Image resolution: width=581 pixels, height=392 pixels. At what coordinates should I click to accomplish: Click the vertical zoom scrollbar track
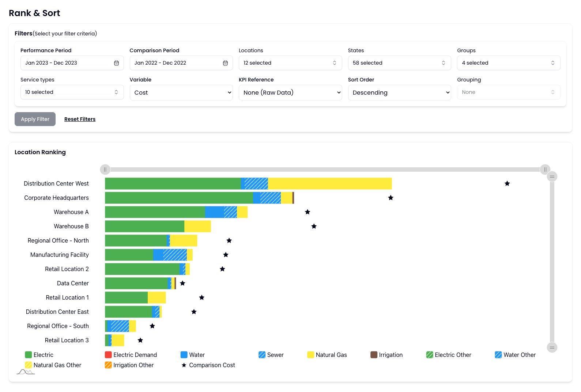[552, 262]
